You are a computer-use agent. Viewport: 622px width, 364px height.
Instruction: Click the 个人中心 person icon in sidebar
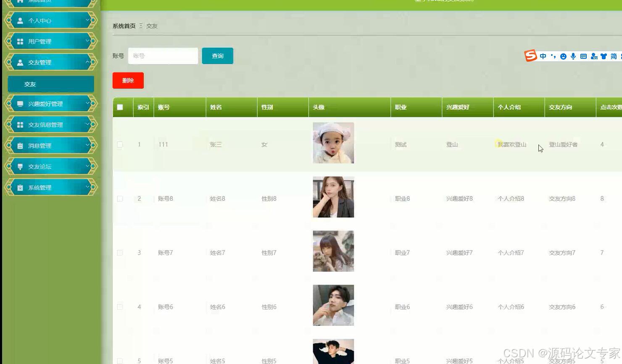20,21
